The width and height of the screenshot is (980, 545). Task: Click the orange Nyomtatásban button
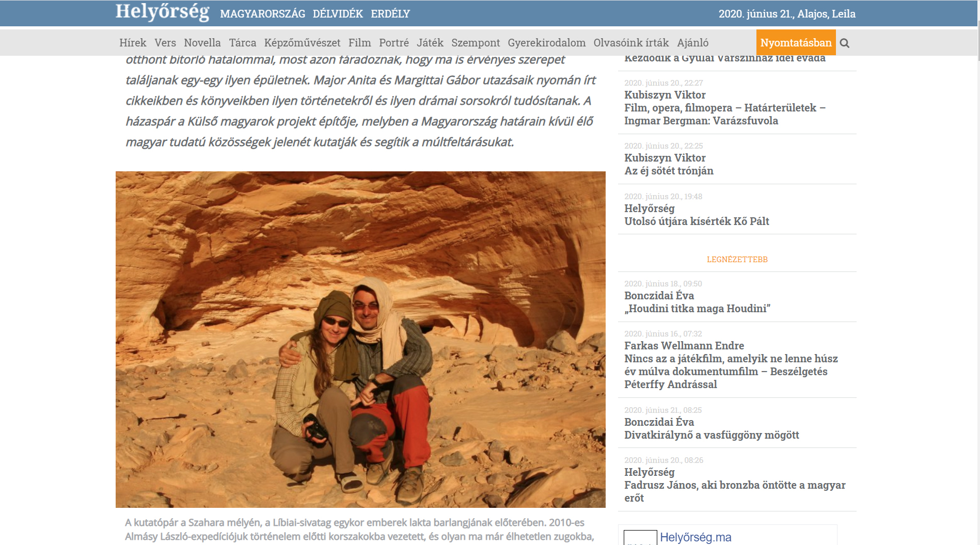tap(796, 42)
